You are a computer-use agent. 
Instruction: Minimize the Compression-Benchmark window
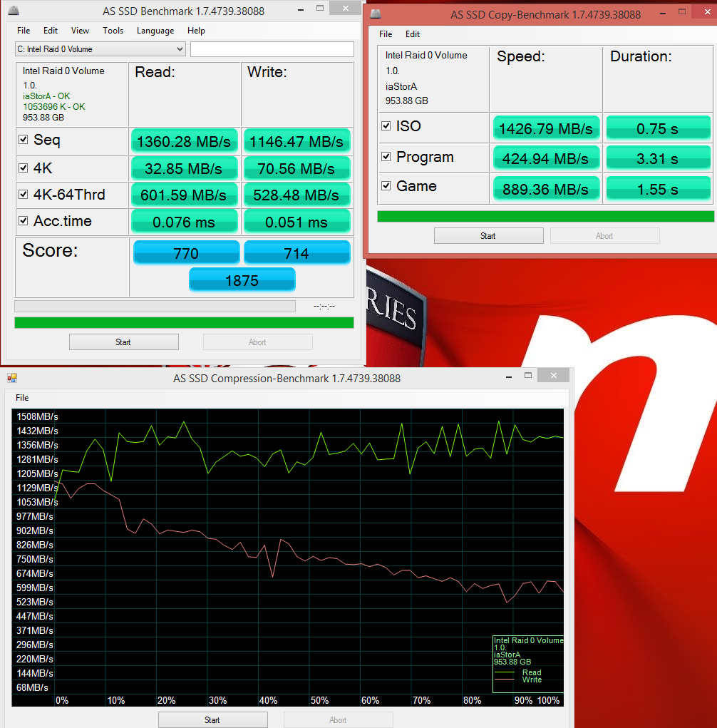coord(509,376)
